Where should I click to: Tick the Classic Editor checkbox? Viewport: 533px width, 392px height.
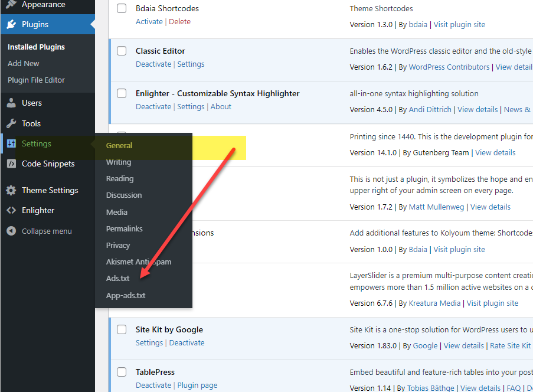coord(122,51)
